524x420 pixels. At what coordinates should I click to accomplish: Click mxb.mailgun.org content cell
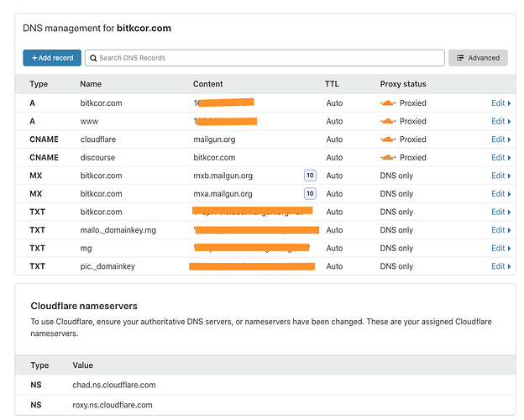pos(223,176)
